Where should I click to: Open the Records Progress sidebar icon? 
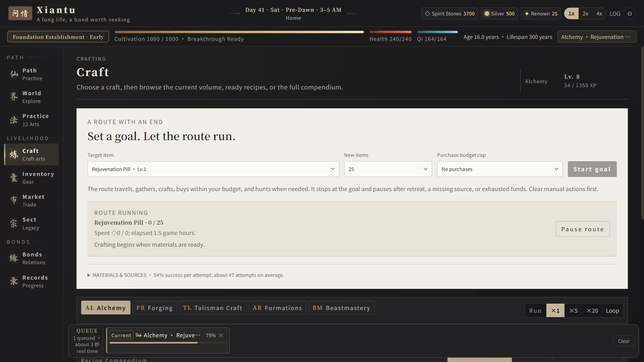coord(14,281)
